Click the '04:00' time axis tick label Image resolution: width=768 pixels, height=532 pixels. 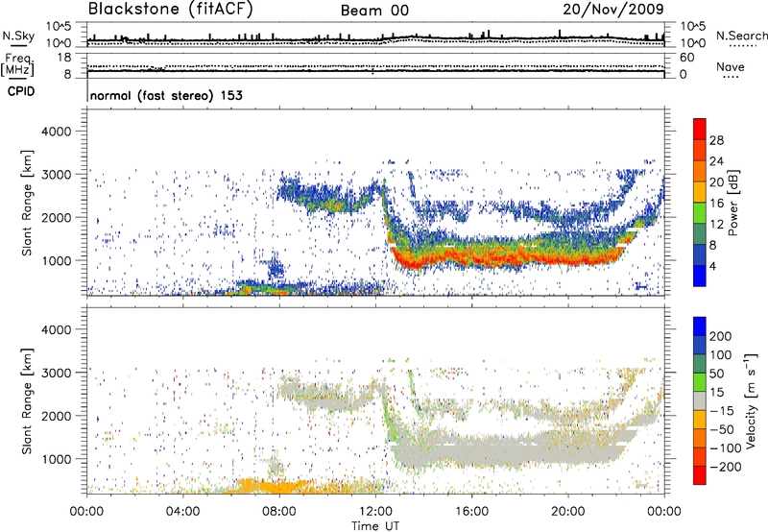182,512
